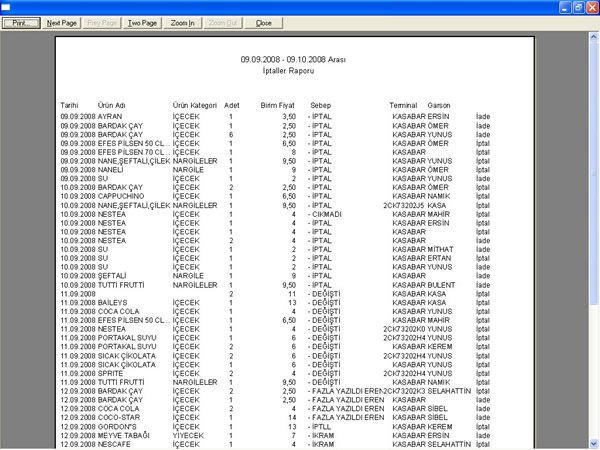This screenshot has height=450, width=600.
Task: Close the print preview with Close button
Action: (264, 23)
